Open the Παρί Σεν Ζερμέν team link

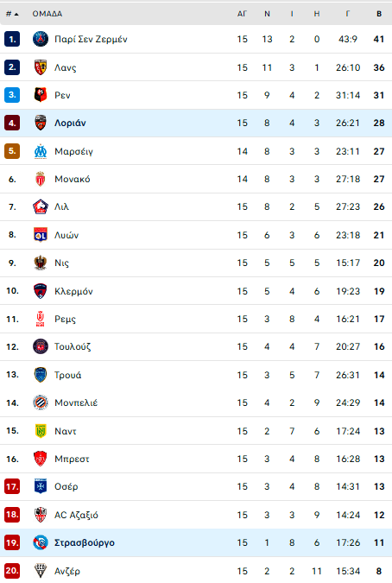91,39
